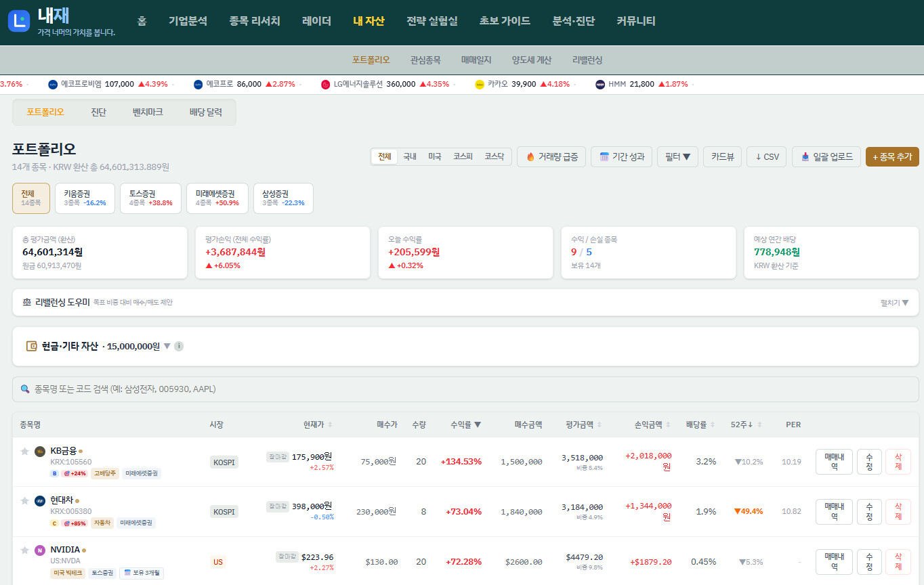
Task: Sort by 평가금액 column sort arrows
Action: point(599,425)
